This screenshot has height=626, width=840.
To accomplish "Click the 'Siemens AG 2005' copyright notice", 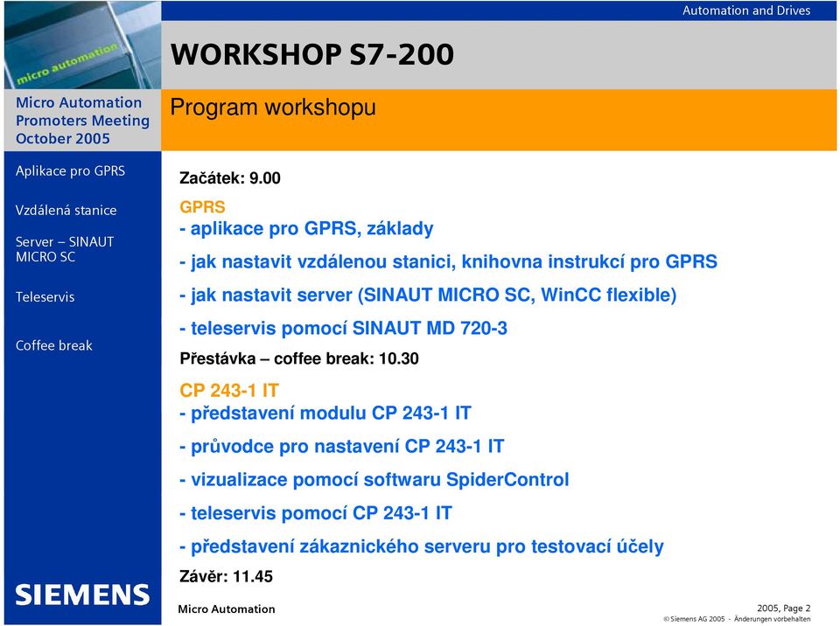I will [737, 619].
